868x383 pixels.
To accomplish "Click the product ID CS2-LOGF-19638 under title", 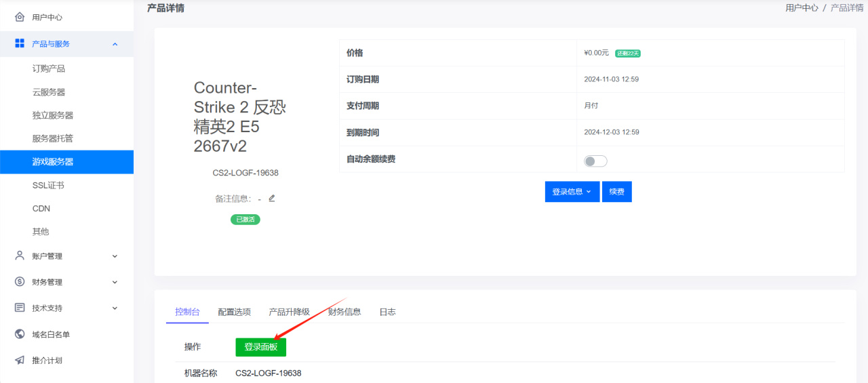I will click(x=245, y=173).
